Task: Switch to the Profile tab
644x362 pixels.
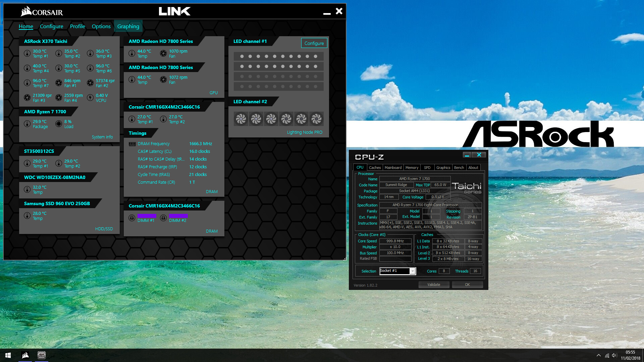Action: coord(77,26)
